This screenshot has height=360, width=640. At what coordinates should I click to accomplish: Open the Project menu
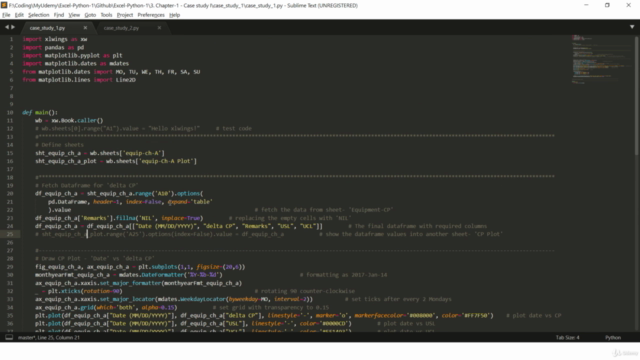tap(125, 15)
